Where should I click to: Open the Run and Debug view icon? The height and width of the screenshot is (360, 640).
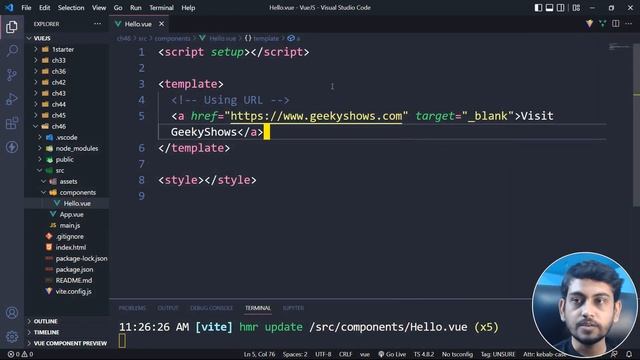point(12,99)
